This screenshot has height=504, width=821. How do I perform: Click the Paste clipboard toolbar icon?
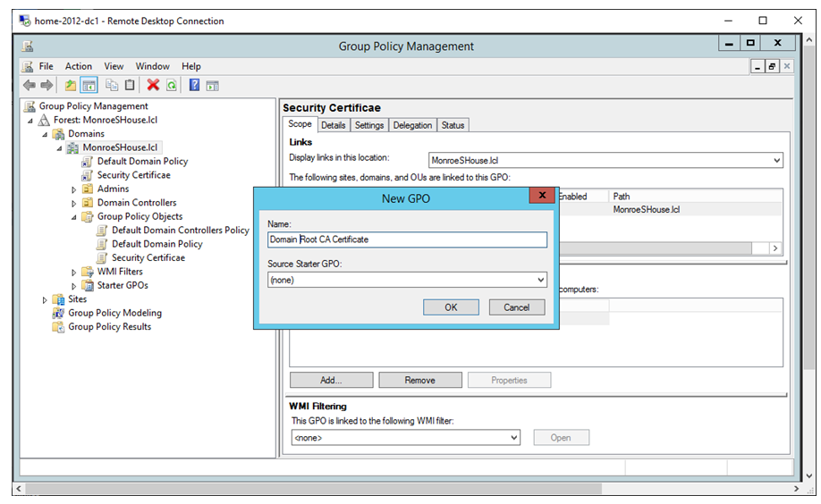click(130, 85)
